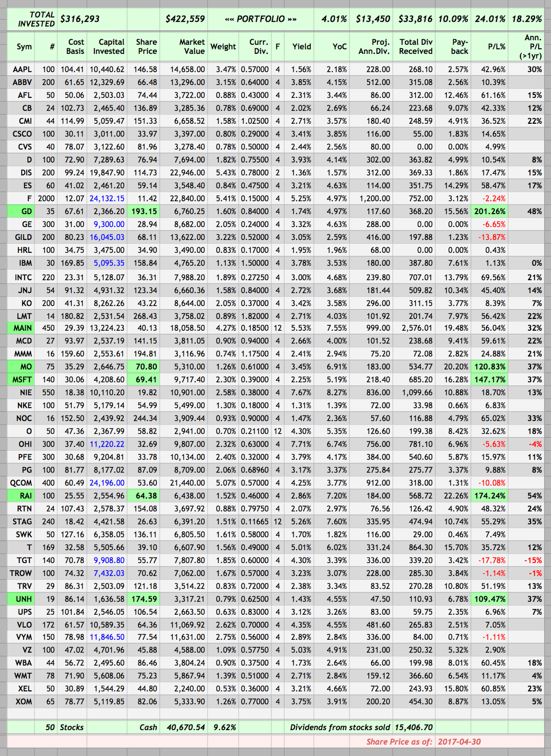Screen dimensions: 551x756
Task: Click the 'Total Div Received' column header
Action: click(414, 46)
